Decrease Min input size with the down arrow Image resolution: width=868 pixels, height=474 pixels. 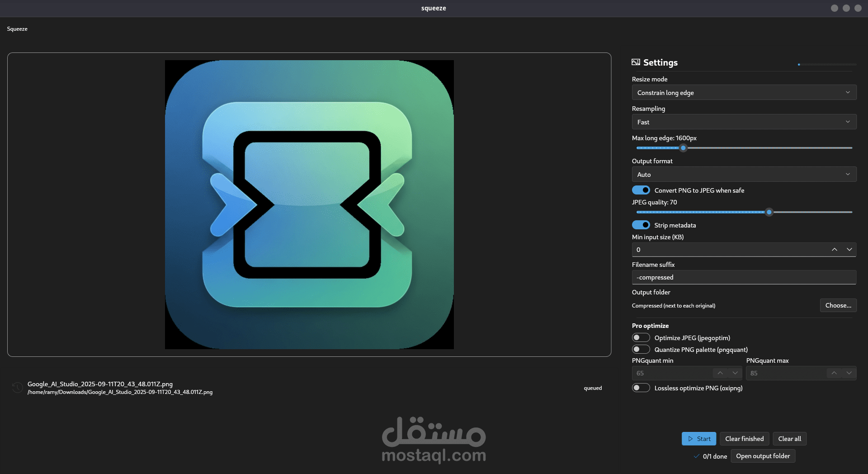(849, 250)
